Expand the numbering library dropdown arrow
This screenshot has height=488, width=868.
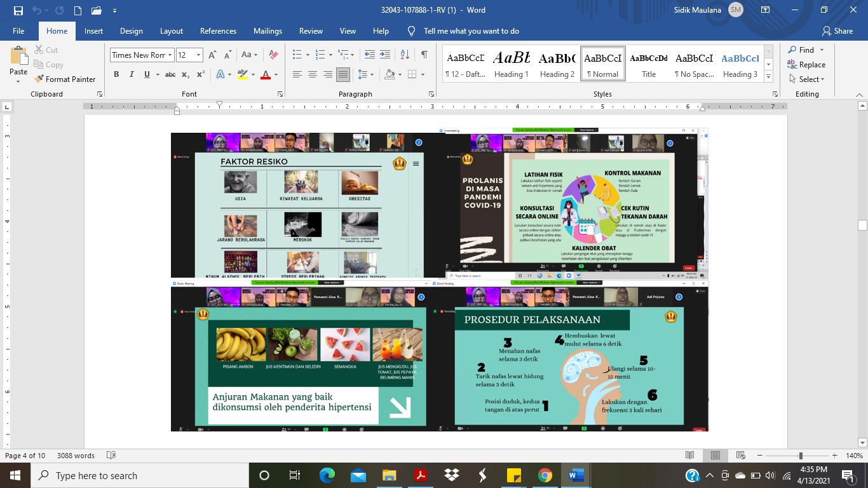[330, 55]
